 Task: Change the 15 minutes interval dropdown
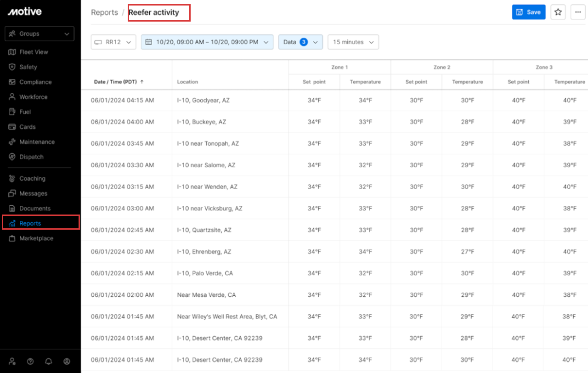click(353, 42)
